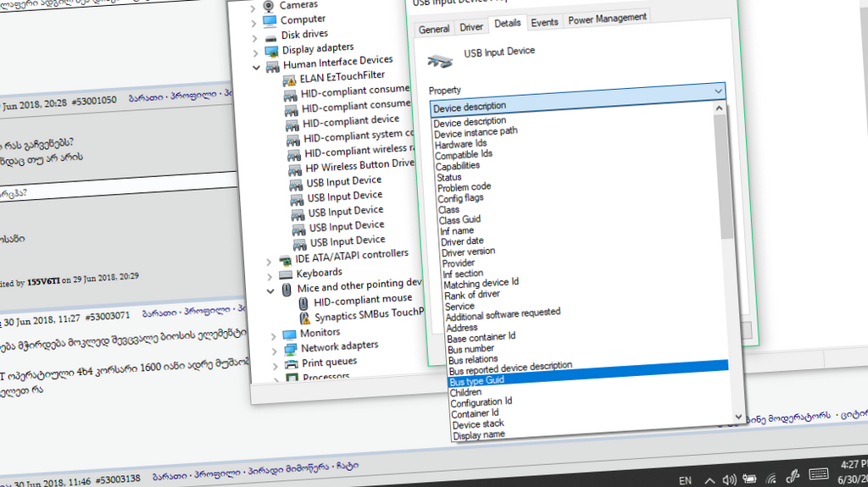
Task: Click the property list scrollbar thumb
Action: (x=723, y=177)
